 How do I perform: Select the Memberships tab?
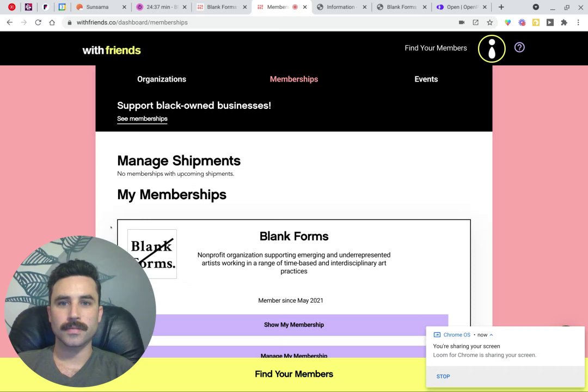point(294,79)
